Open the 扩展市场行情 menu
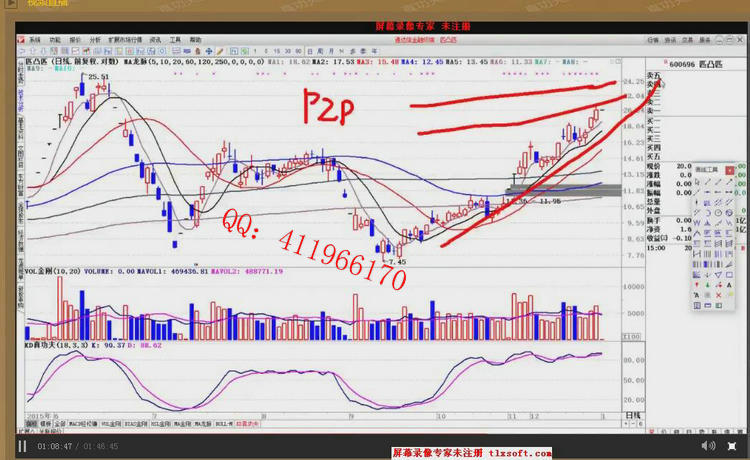Viewport: 750px width, 460px height. point(125,40)
